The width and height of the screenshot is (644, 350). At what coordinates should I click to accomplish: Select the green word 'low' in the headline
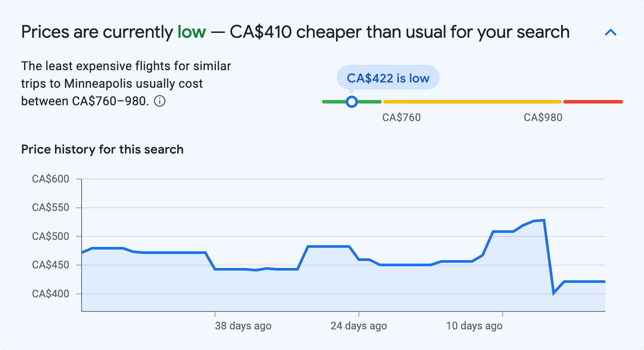[x=192, y=32]
